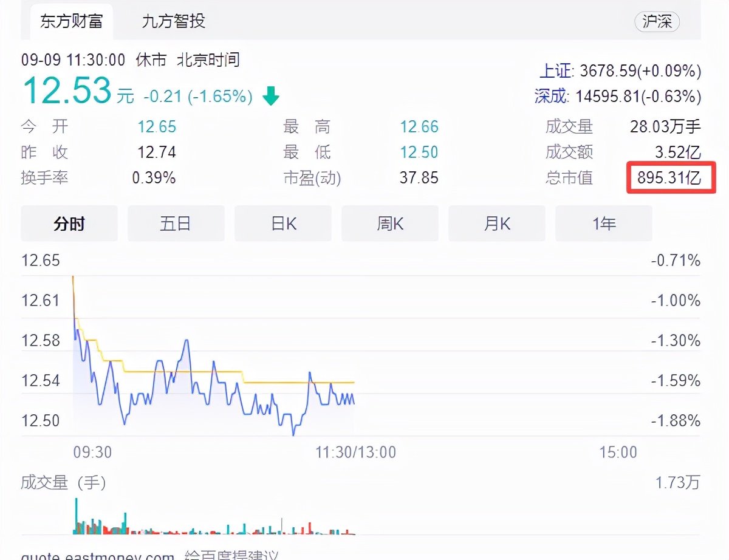The height and width of the screenshot is (560, 729).
Task: Click the 最高 value 12.66
Action: pyautogui.click(x=419, y=126)
